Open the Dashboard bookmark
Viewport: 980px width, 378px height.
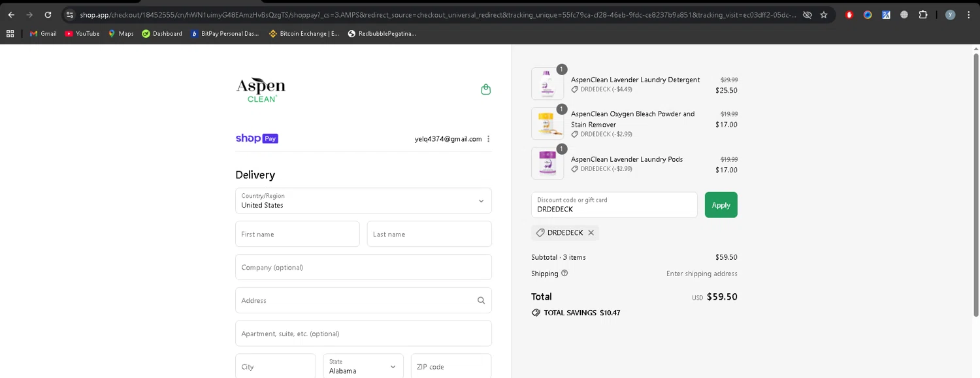tap(162, 33)
